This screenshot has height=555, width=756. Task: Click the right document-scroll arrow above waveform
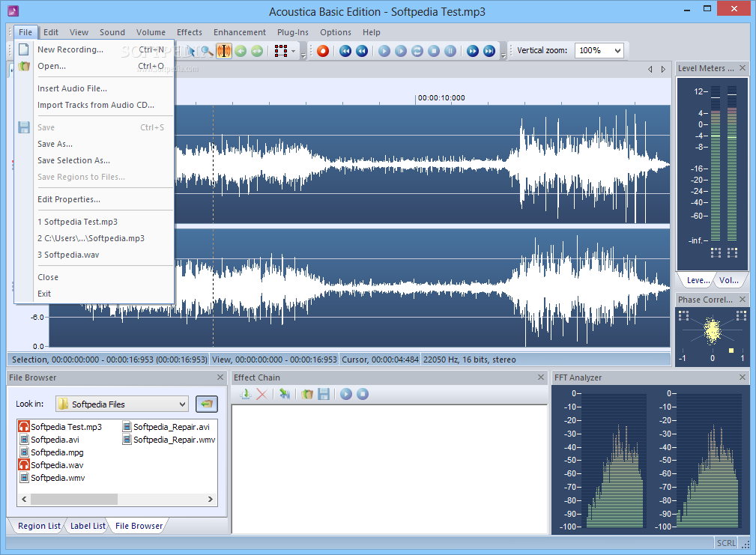pyautogui.click(x=663, y=70)
